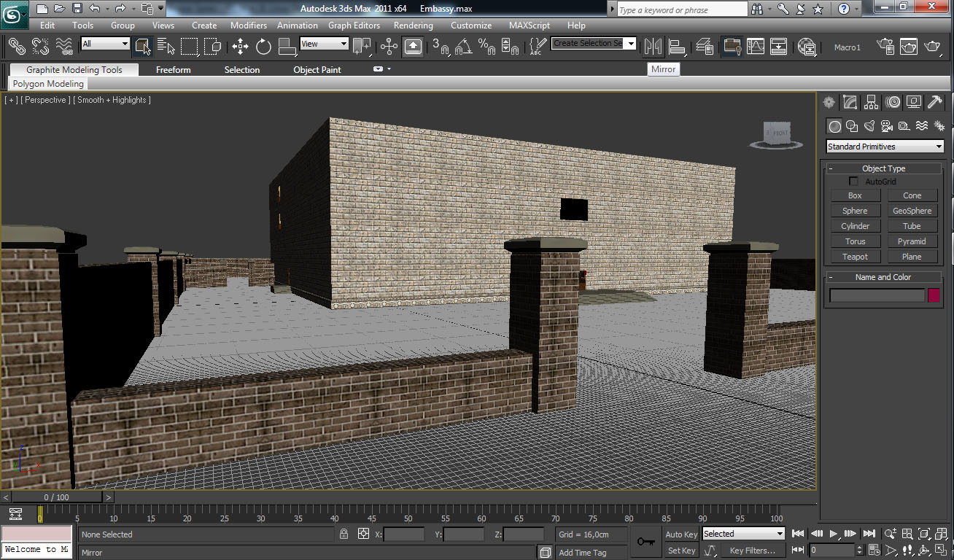Activate the Unlink Selection tool
This screenshot has width=954, height=560.
pyautogui.click(x=40, y=47)
